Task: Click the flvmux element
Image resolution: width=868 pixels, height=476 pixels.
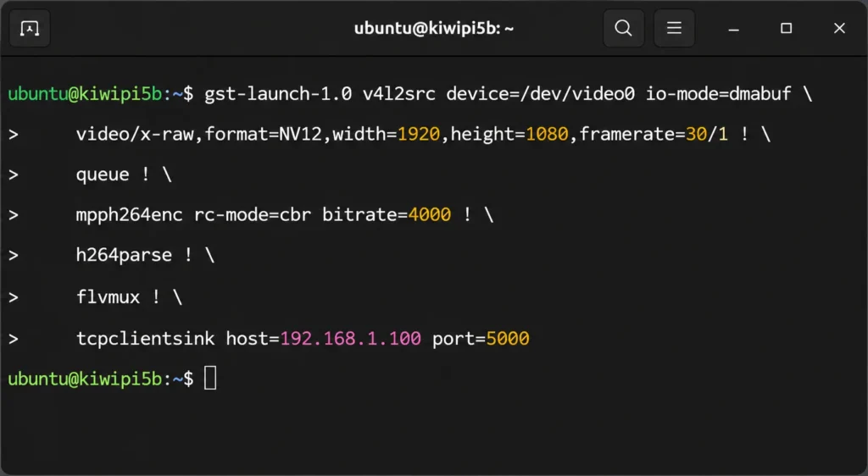Action: (x=108, y=297)
